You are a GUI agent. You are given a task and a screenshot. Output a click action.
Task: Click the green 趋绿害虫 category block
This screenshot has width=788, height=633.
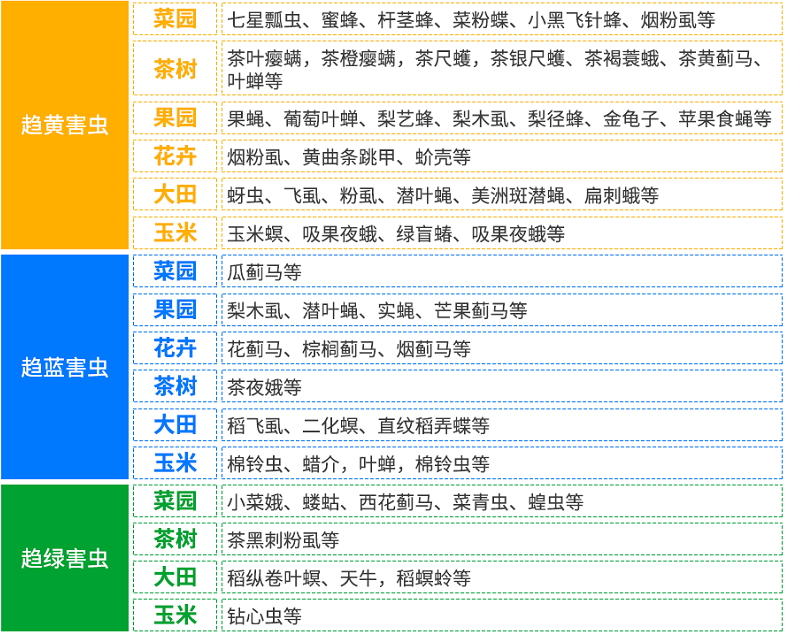[65, 557]
